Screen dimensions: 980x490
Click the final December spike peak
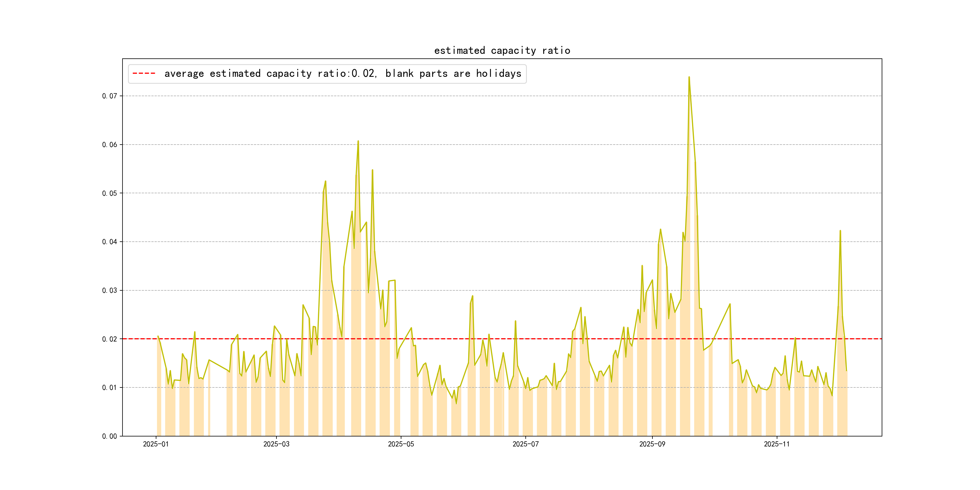840,230
